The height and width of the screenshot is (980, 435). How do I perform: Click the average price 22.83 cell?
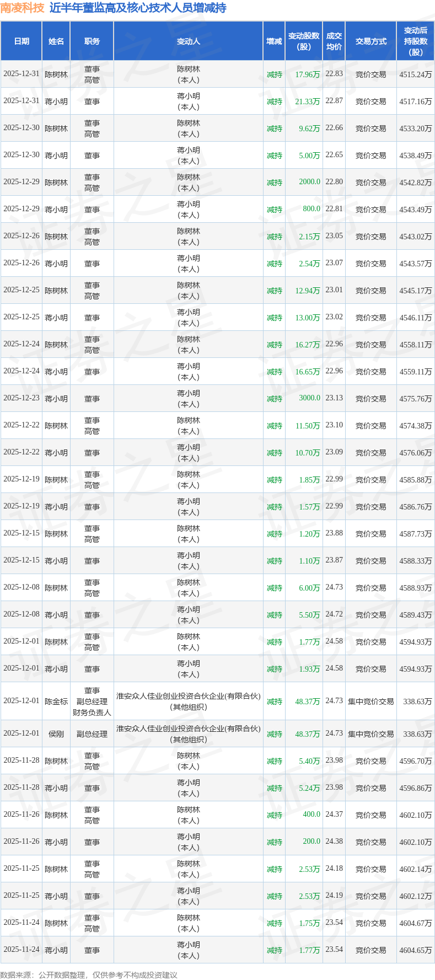[334, 74]
